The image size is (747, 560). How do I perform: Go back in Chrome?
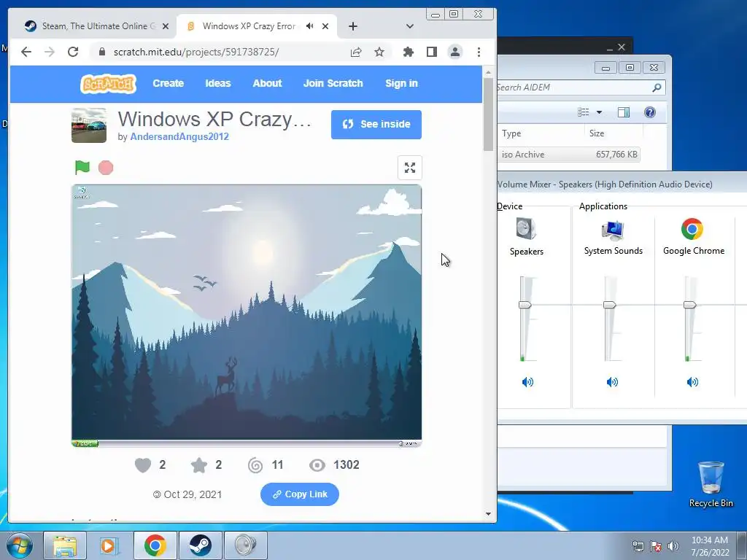click(x=26, y=52)
